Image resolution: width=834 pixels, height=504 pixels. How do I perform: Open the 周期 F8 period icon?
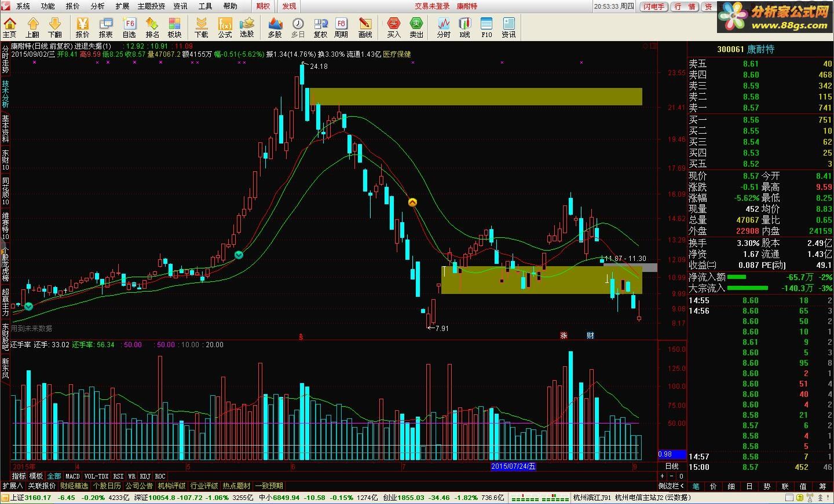(341, 27)
